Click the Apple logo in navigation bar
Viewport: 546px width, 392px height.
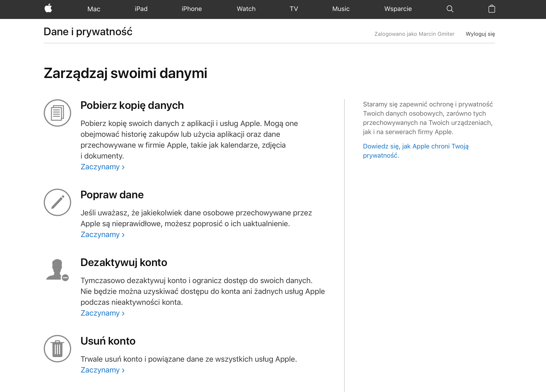point(48,8)
